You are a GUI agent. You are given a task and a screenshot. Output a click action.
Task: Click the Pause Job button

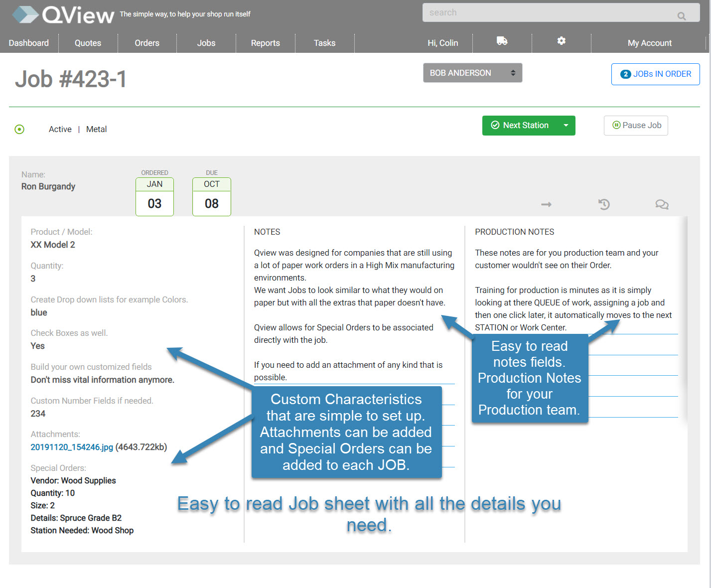click(x=636, y=126)
